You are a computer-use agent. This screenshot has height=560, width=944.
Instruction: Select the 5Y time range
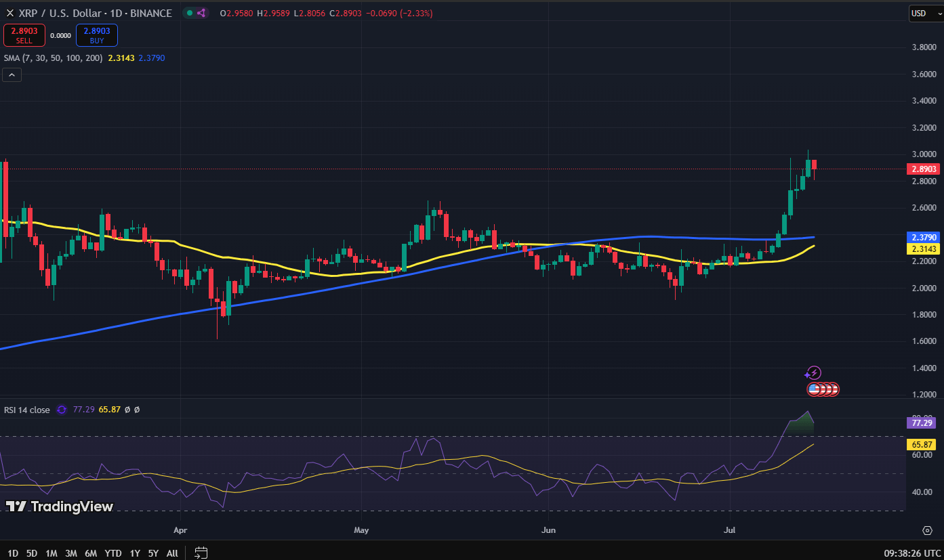153,553
